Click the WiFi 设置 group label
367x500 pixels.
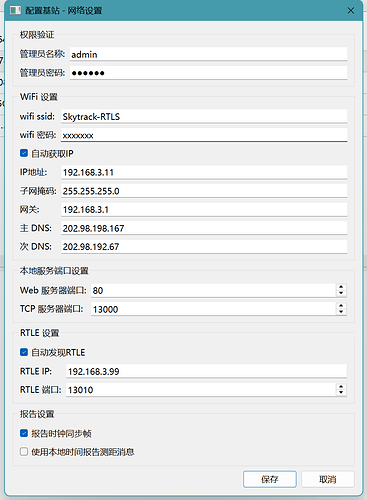(x=39, y=97)
